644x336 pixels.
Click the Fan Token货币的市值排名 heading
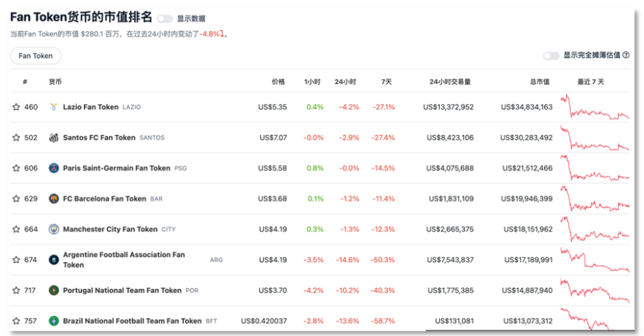(81, 17)
